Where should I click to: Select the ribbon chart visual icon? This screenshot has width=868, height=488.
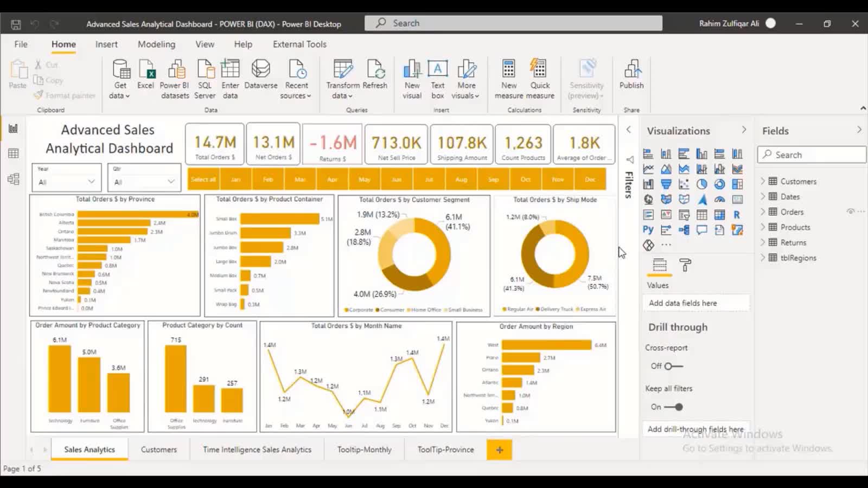click(737, 169)
